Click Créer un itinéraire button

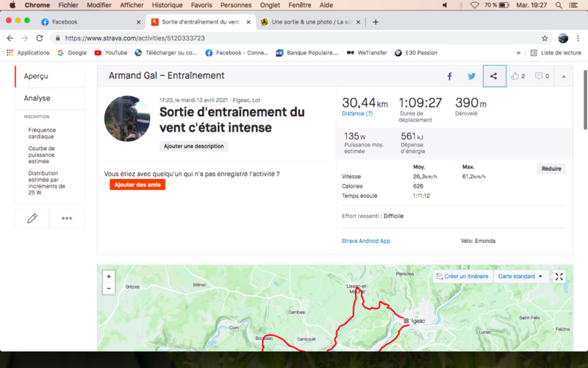tap(462, 277)
